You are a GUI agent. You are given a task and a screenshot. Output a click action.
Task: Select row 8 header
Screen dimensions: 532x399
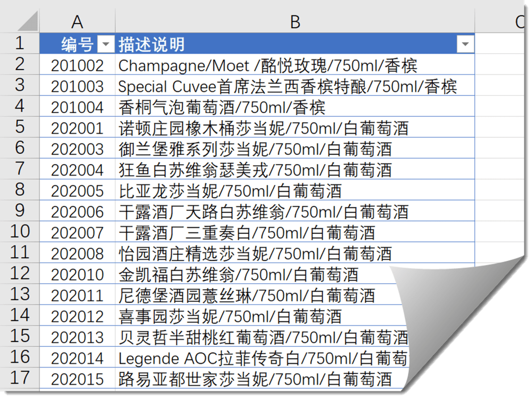click(x=20, y=190)
